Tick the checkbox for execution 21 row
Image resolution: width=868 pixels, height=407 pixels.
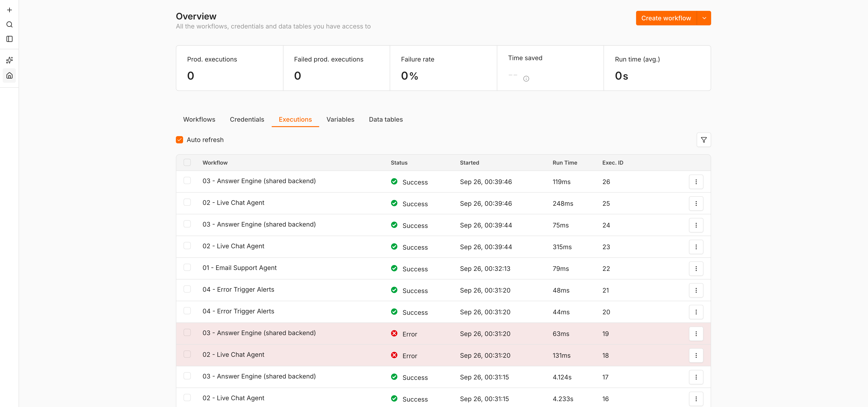tap(187, 289)
